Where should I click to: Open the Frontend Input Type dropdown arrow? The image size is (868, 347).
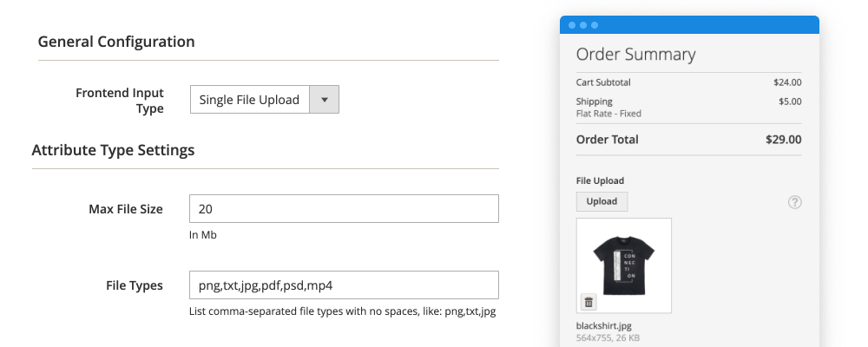324,99
